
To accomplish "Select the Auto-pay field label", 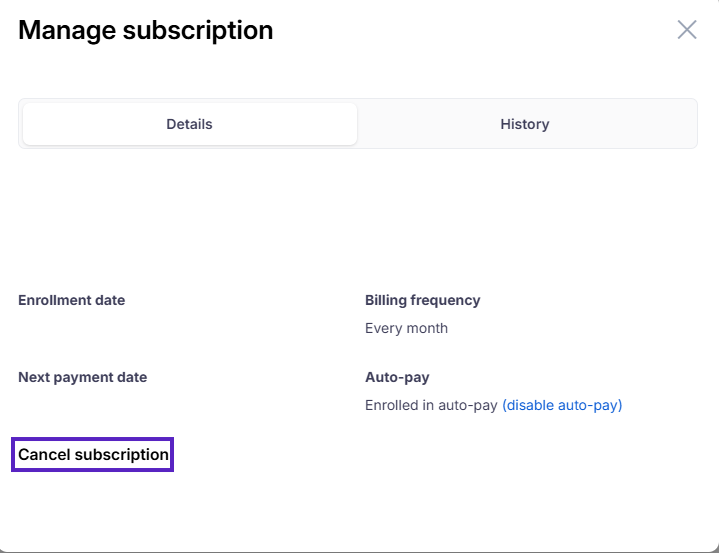I will 397,377.
